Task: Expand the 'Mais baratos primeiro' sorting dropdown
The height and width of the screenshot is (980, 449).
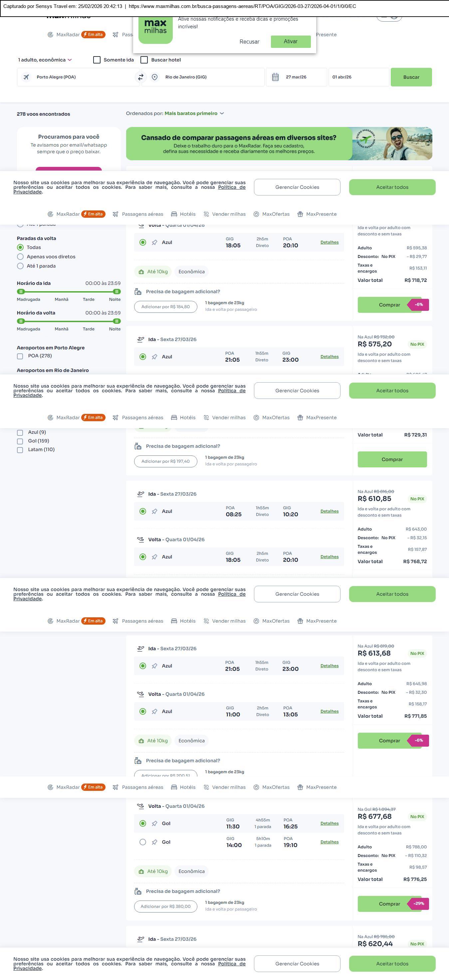Action: click(194, 113)
